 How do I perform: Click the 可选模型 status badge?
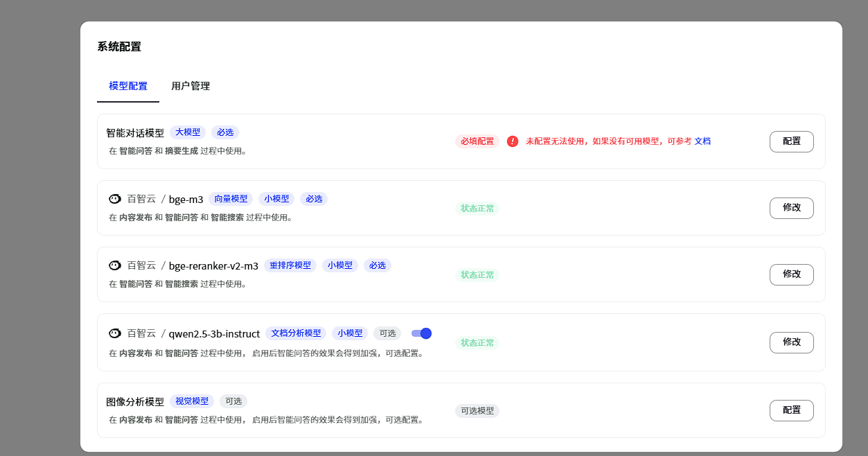pyautogui.click(x=477, y=411)
